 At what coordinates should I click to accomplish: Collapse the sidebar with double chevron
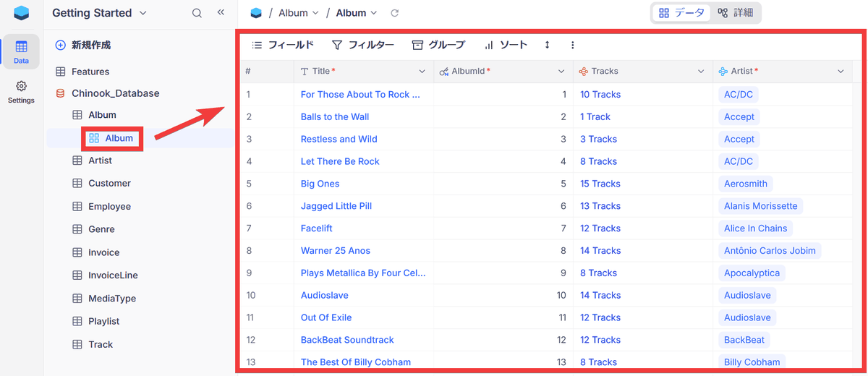tap(221, 13)
